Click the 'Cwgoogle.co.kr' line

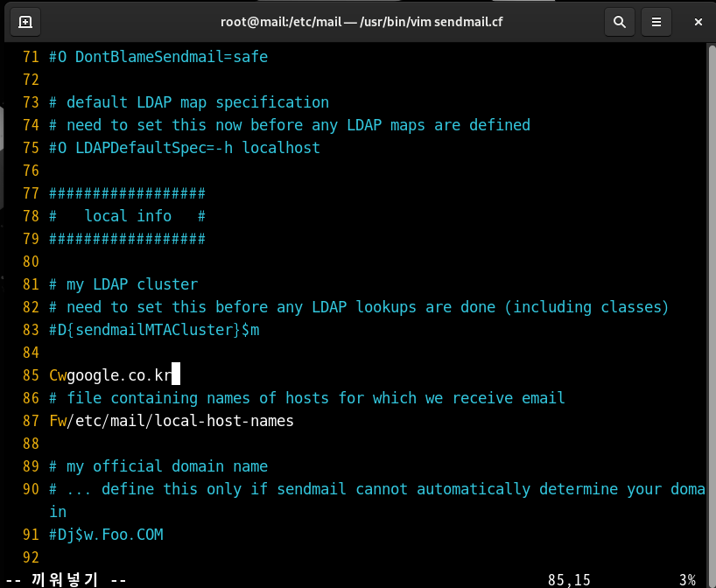coord(110,375)
